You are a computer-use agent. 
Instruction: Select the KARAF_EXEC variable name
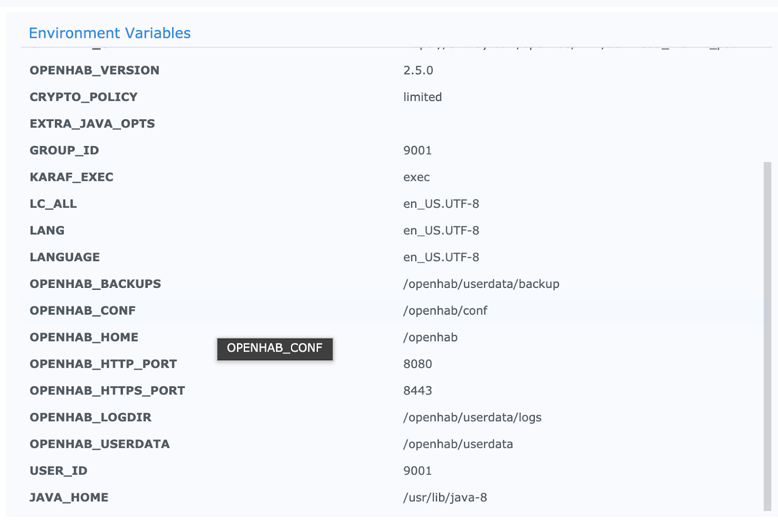(x=71, y=177)
